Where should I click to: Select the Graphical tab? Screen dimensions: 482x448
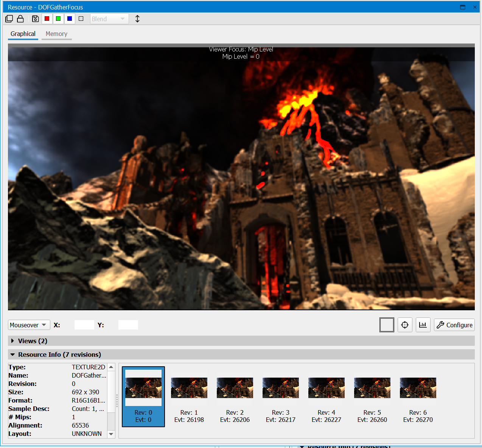(23, 34)
